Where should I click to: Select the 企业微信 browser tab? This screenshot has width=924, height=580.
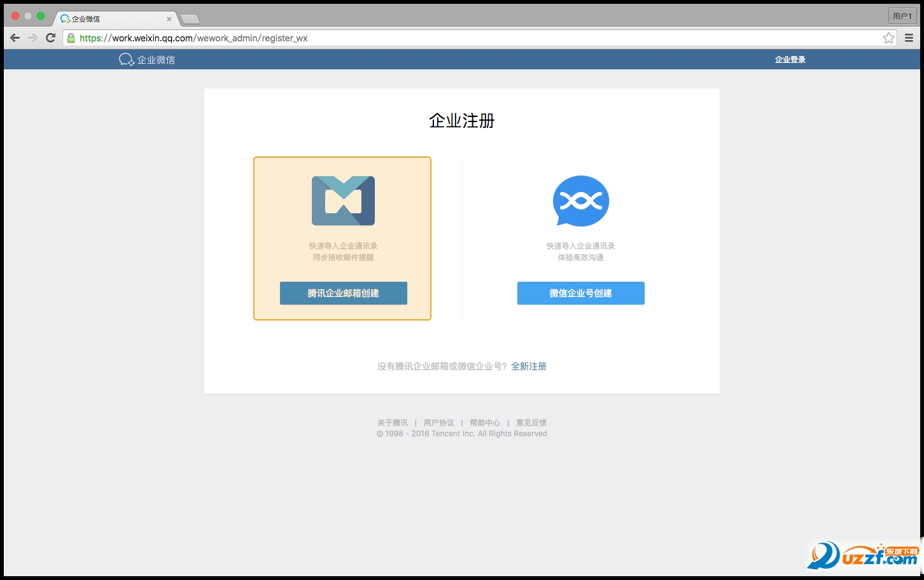115,19
